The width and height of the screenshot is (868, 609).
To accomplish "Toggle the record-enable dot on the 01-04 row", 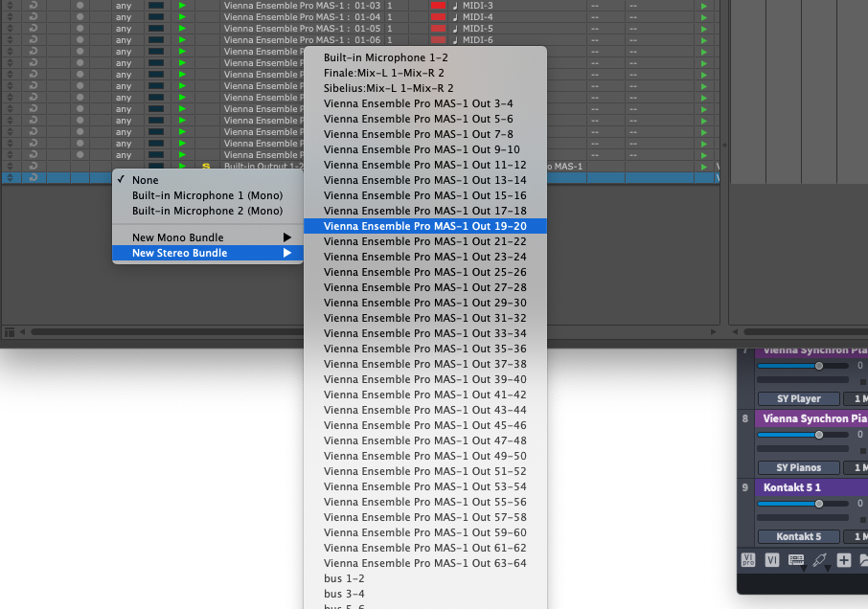I will pyautogui.click(x=80, y=16).
